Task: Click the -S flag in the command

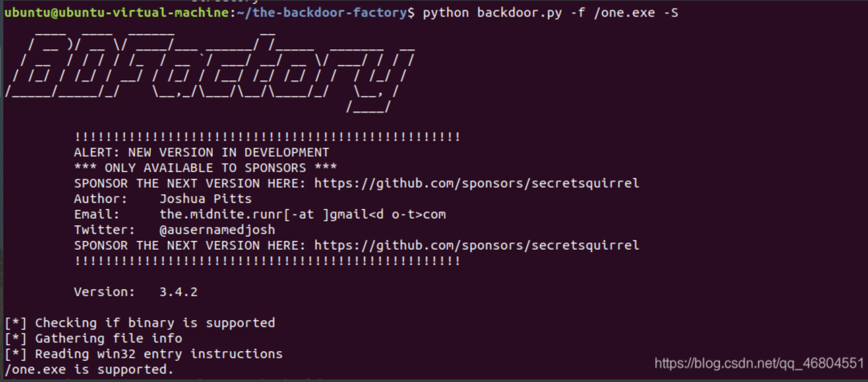Action: point(671,13)
